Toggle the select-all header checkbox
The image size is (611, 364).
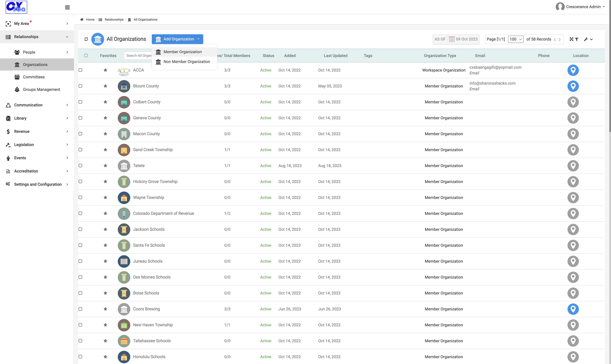[86, 56]
